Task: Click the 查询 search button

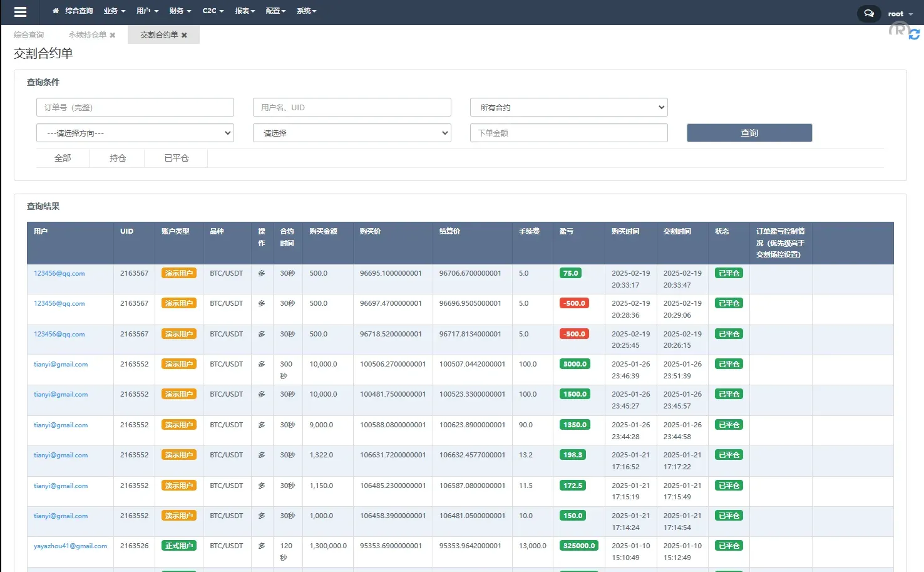Action: click(749, 133)
